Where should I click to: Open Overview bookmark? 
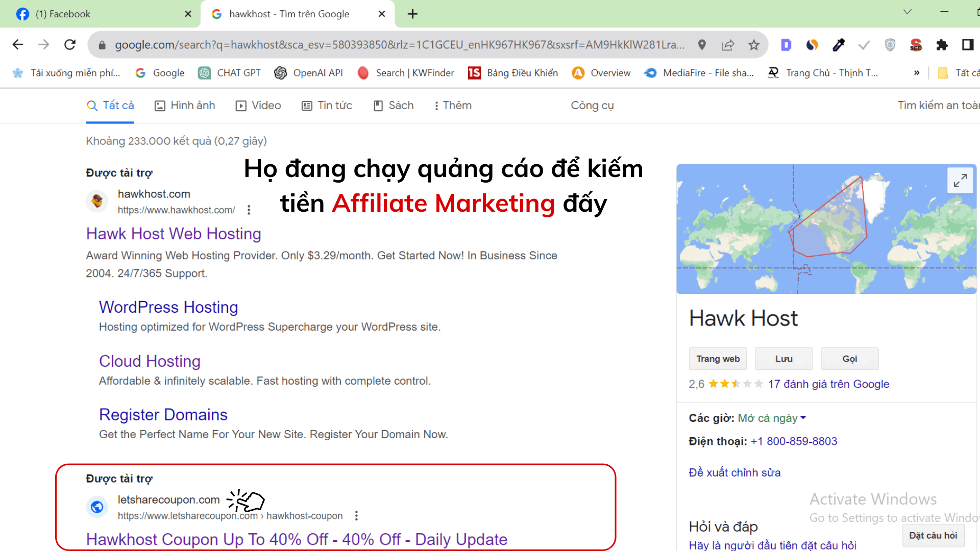click(x=601, y=73)
